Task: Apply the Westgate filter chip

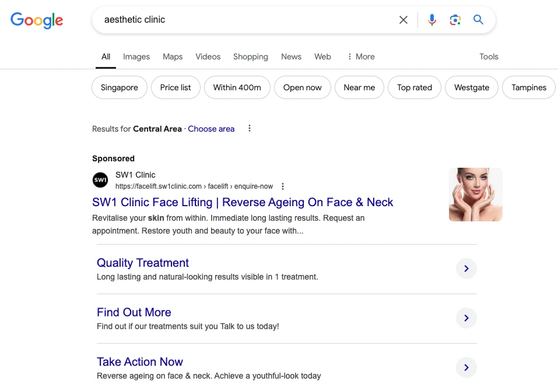Action: (x=472, y=87)
